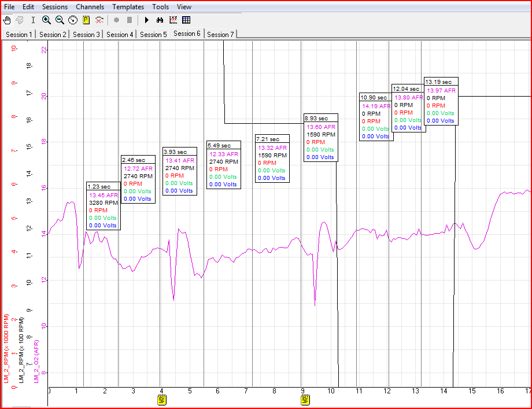Click the stop square button

130,20
